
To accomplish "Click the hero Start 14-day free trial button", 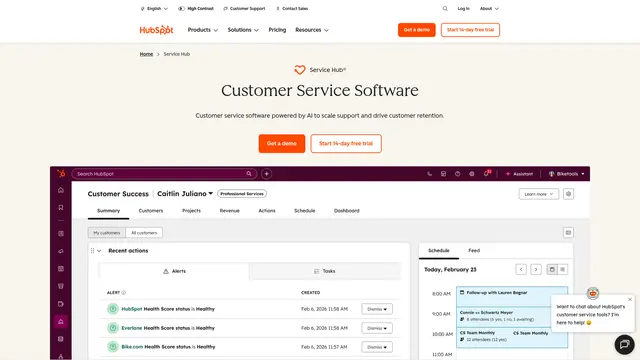I will pos(346,144).
